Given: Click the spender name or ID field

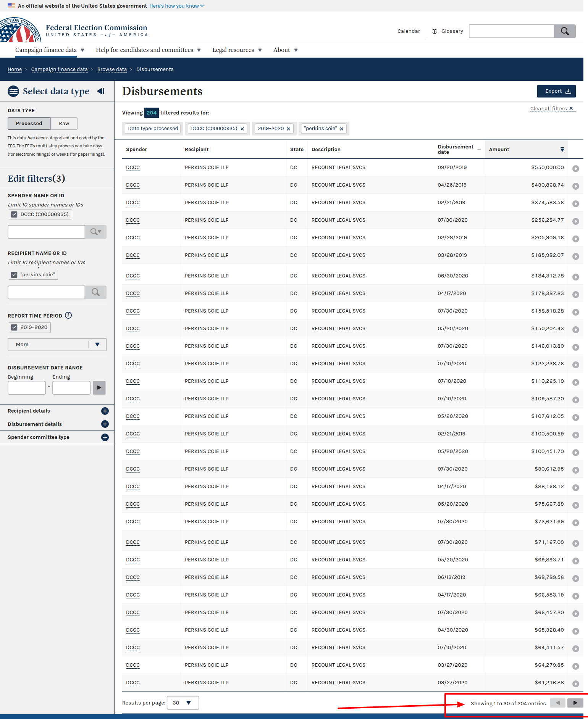Looking at the screenshot, I should 46,232.
